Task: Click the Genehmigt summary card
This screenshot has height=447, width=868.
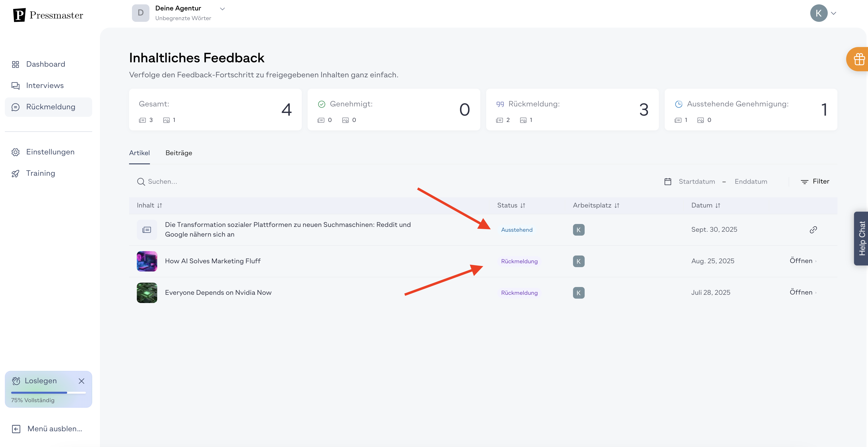Action: [x=394, y=110]
